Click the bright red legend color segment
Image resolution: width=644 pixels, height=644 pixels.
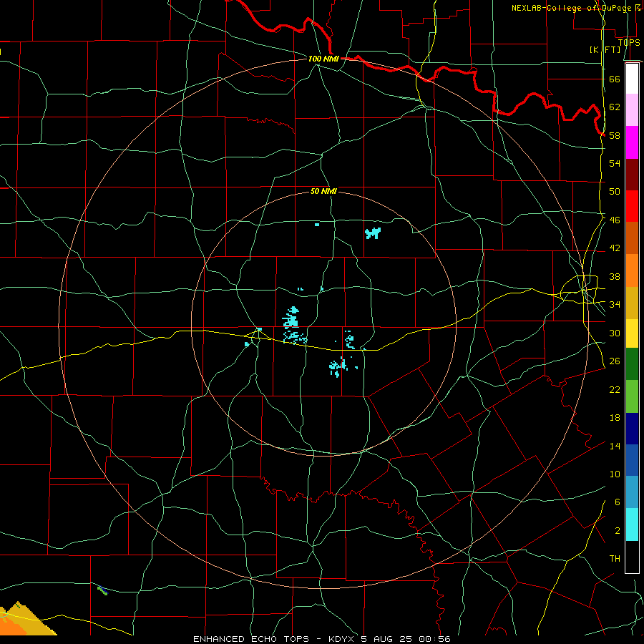[x=632, y=206]
